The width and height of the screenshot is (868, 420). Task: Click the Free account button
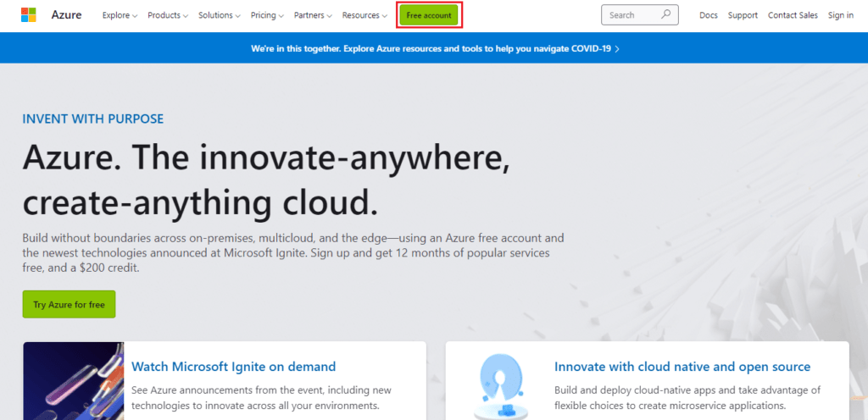429,15
